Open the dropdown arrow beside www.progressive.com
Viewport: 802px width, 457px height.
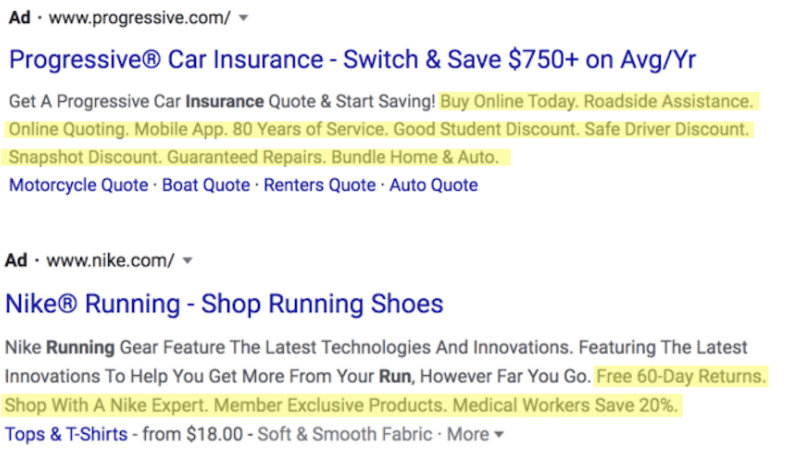click(x=244, y=18)
